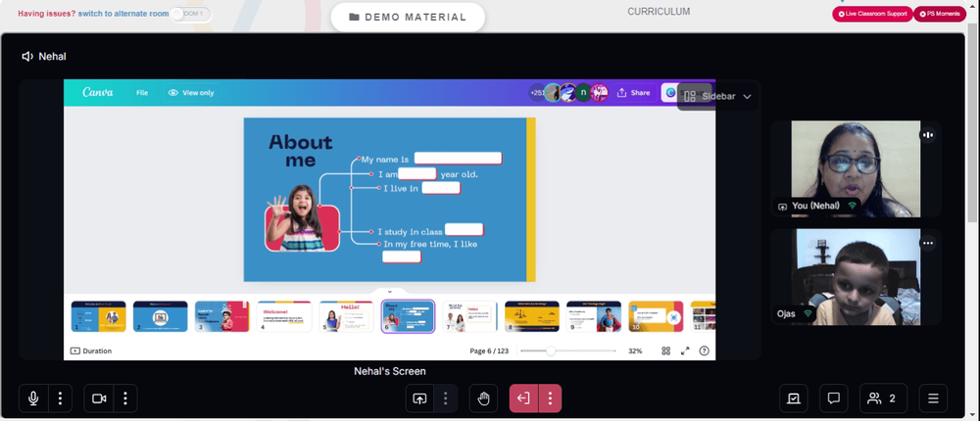980x421 pixels.
Task: Open camera options three-dot menu
Action: [x=125, y=398]
